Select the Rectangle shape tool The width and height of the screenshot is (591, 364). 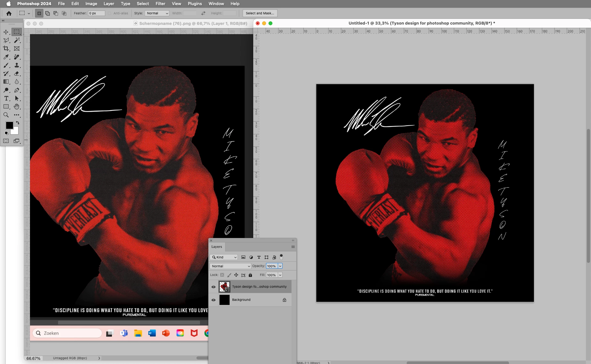(x=6, y=107)
